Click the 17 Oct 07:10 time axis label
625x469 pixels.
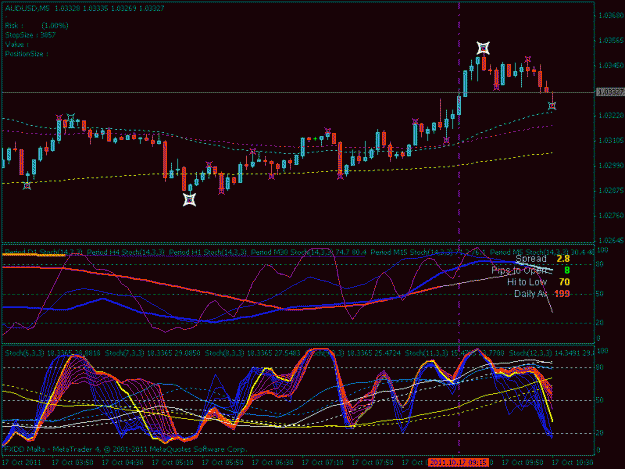click(322, 463)
